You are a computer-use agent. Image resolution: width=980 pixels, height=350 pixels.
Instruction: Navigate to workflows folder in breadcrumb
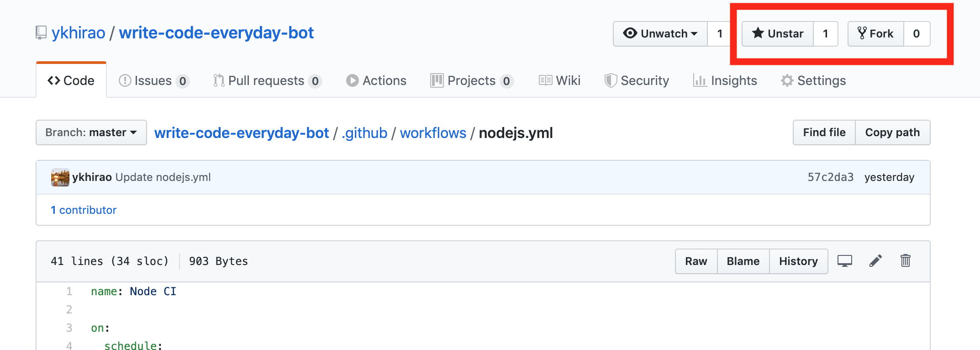point(433,133)
